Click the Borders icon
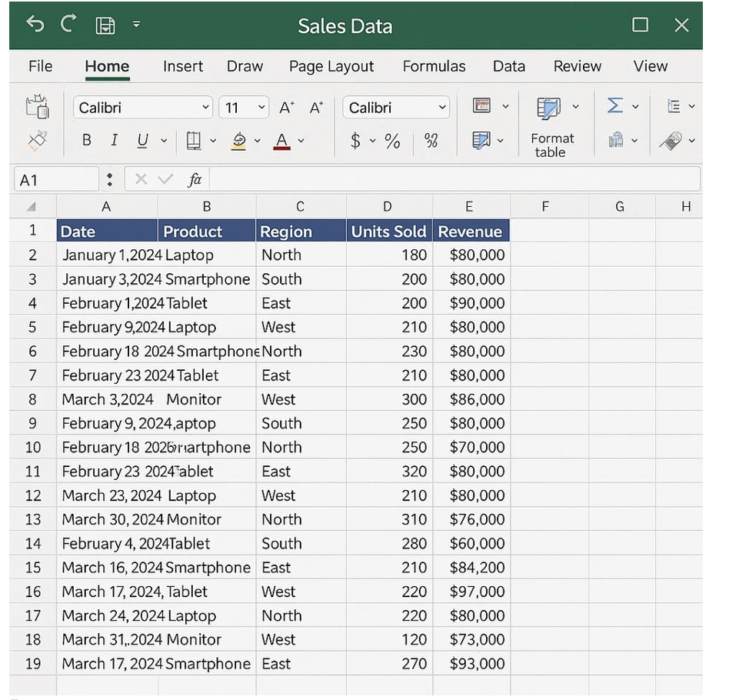This screenshot has height=700, width=729. point(194,141)
